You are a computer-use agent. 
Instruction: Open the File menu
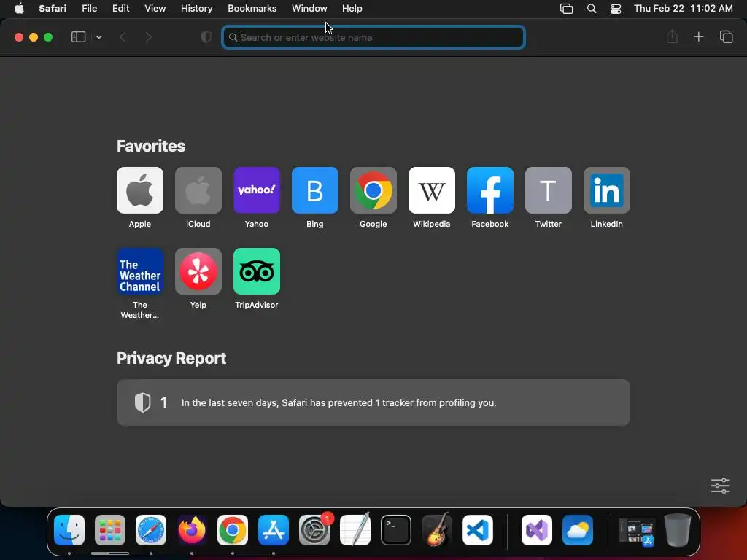(89, 9)
